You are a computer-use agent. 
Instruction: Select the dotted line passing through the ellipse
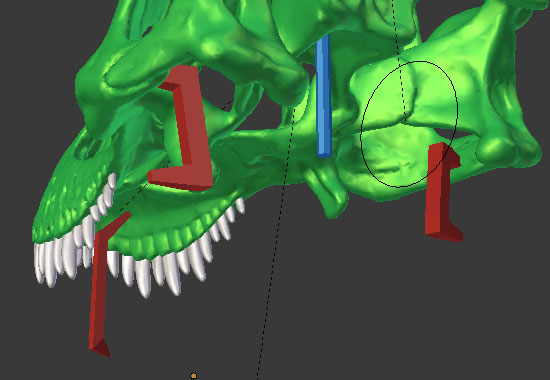point(400,60)
